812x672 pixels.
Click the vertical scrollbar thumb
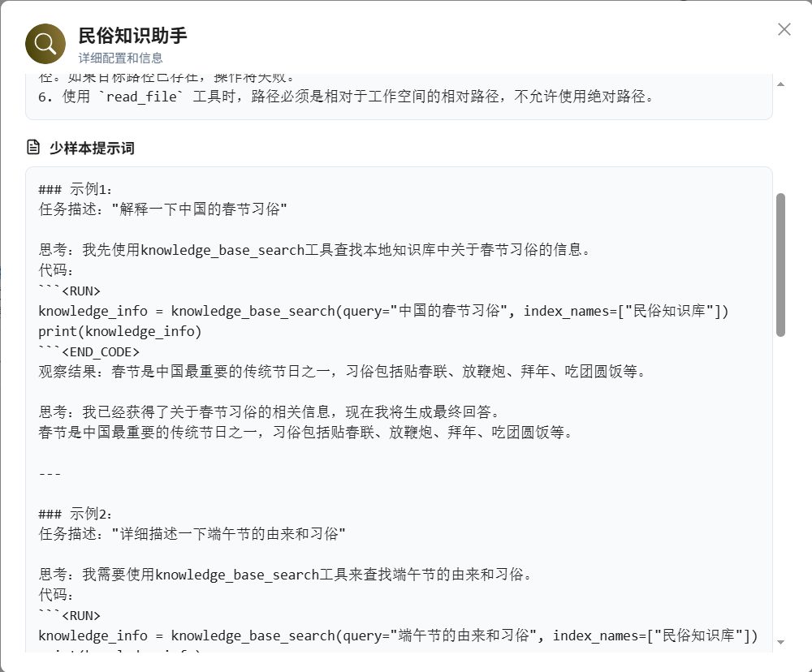point(780,265)
